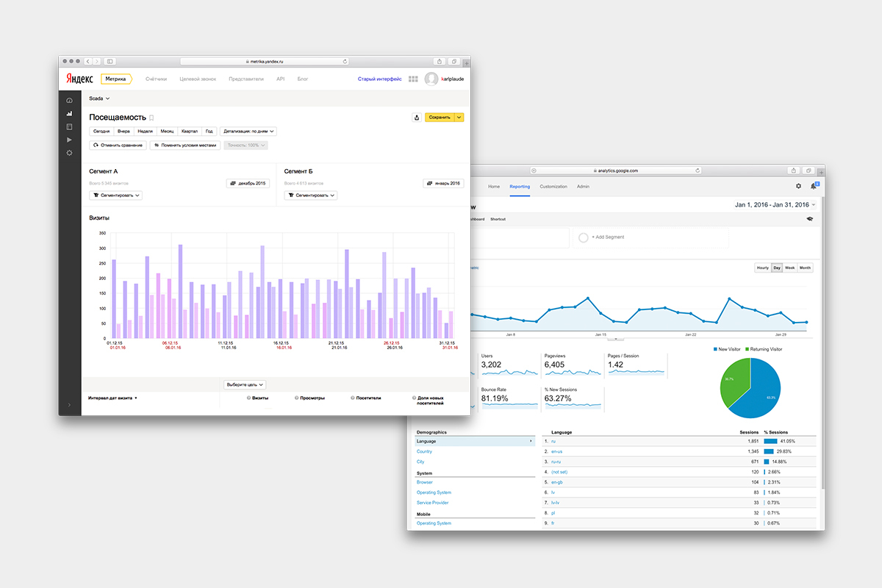882x588 pixels.
Task: Open bar-chart reports icon in Metrika sidebar
Action: coord(70,114)
